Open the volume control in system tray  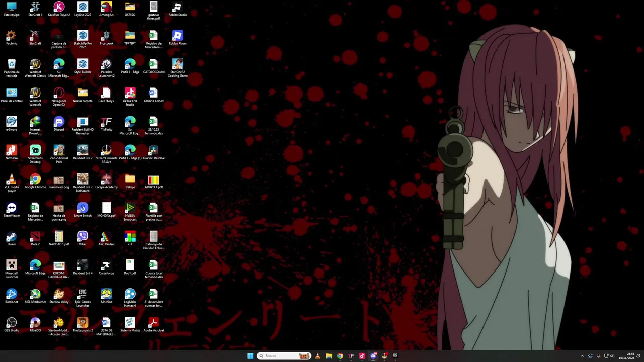pos(612,356)
